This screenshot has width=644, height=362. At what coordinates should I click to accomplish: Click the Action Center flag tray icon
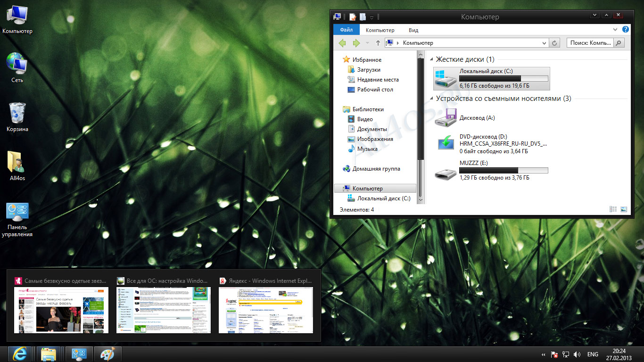[555, 354]
